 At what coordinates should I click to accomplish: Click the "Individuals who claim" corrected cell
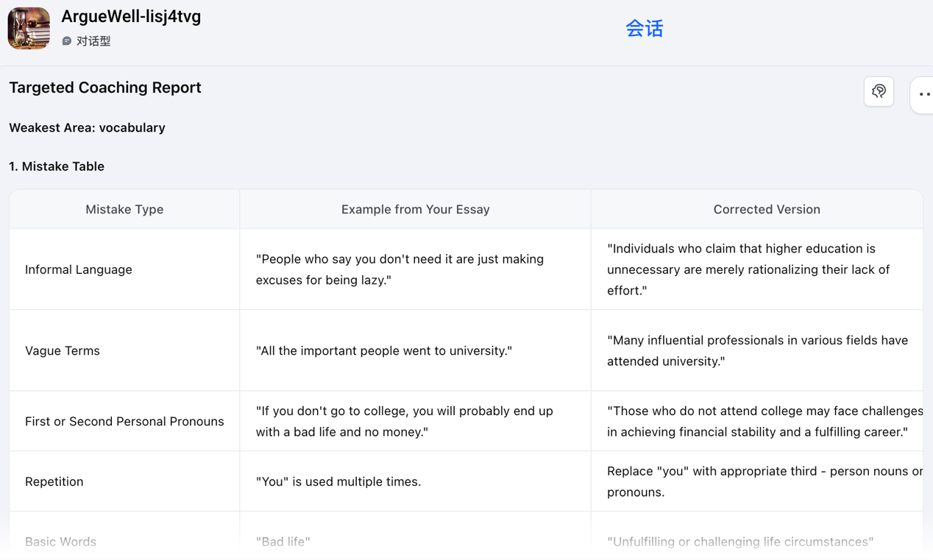tap(748, 269)
